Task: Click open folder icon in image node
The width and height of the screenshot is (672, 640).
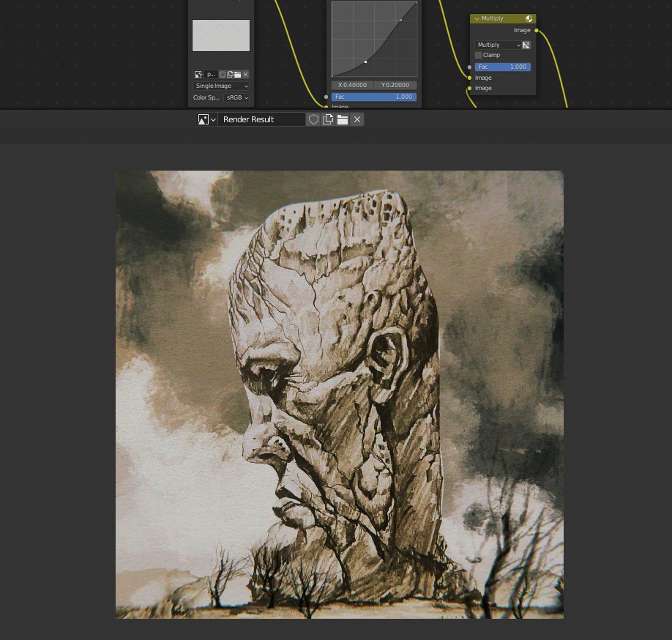Action: (238, 75)
